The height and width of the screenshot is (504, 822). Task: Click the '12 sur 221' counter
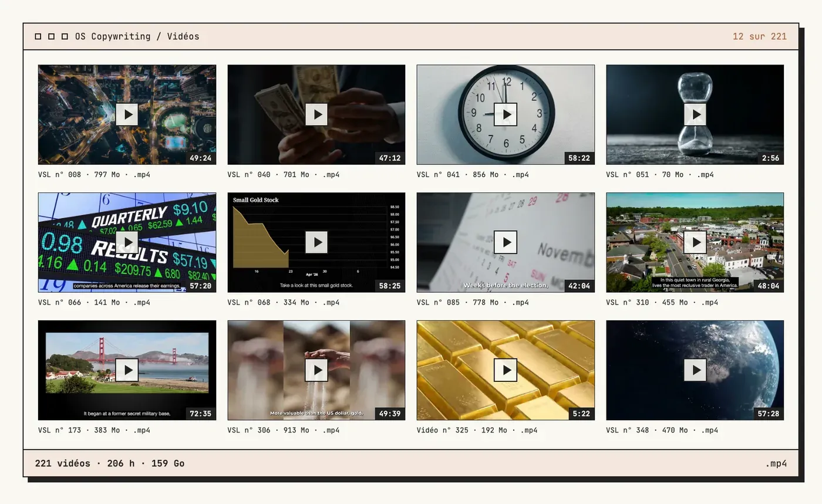[760, 36]
